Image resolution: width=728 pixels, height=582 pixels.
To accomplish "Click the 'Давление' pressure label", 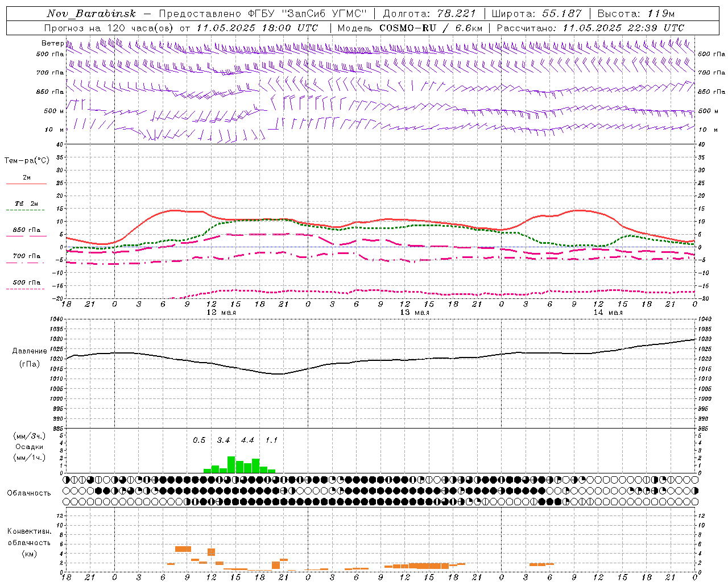I will click(30, 351).
